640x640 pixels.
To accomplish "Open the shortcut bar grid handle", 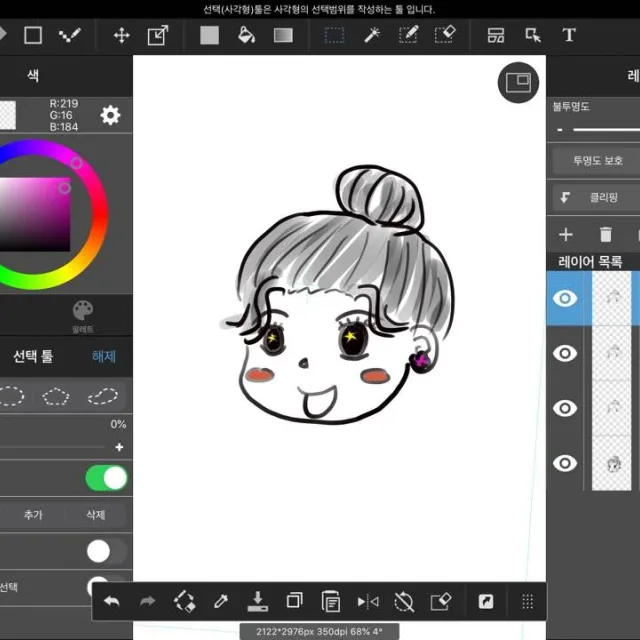I will 527,602.
